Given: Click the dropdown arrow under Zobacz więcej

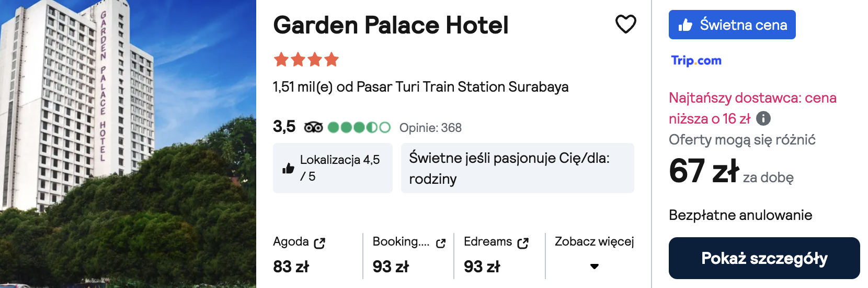Looking at the screenshot, I should (x=594, y=267).
